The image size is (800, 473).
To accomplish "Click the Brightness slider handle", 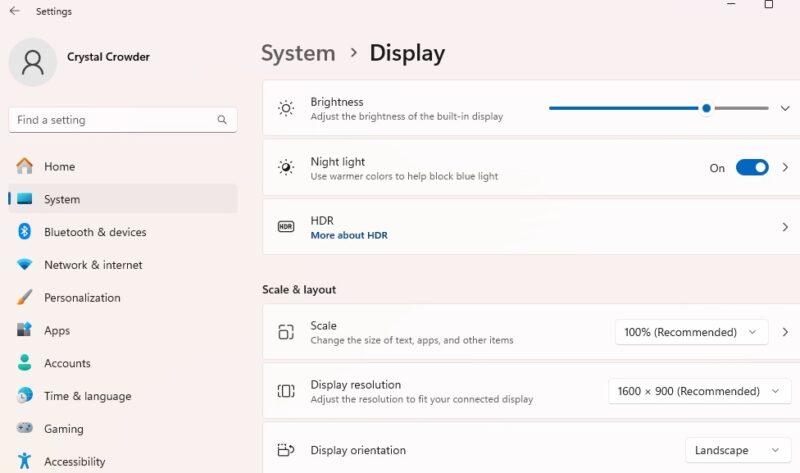I will (706, 108).
